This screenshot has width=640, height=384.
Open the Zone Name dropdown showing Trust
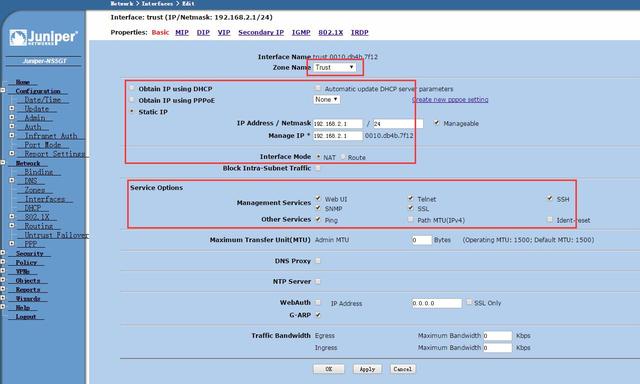point(335,67)
